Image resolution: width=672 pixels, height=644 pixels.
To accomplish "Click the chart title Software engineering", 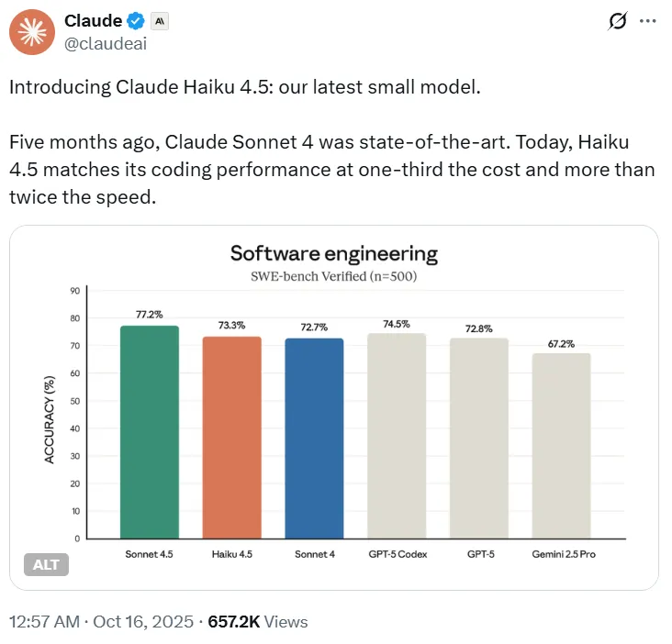I will [333, 253].
